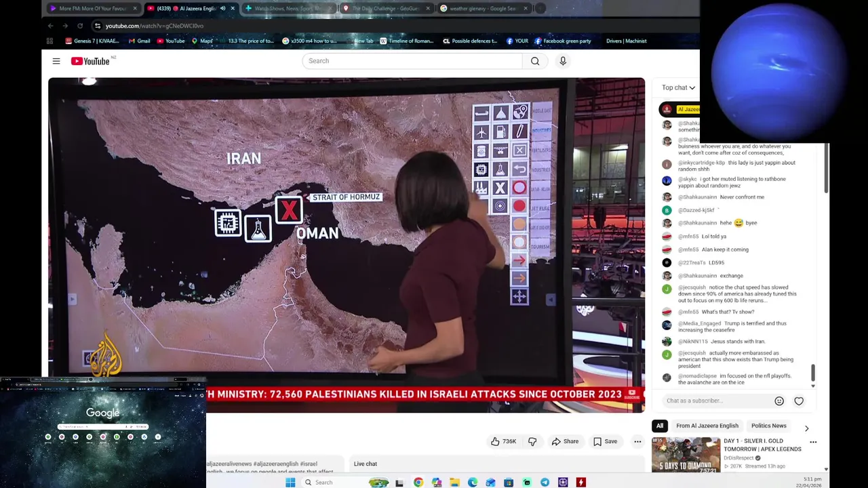Select the Politics News chip
The image size is (868, 488).
tap(768, 426)
